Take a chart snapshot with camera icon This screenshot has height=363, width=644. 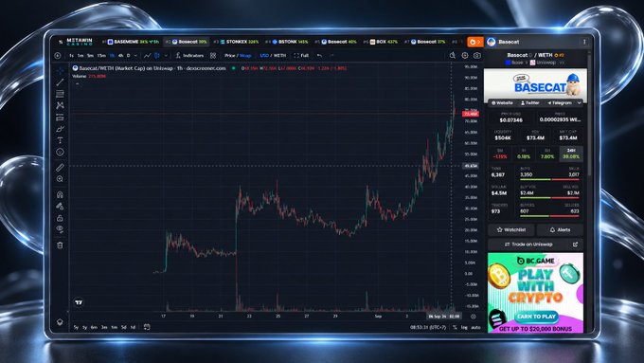tap(476, 56)
